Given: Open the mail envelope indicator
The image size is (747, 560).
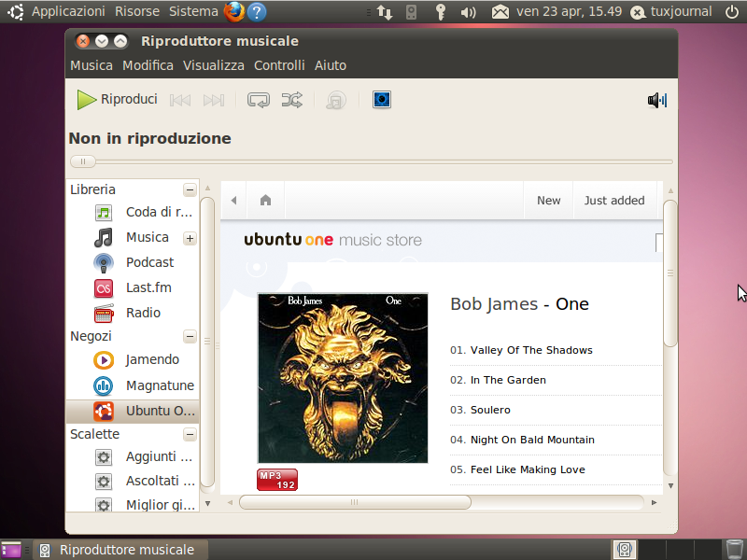Looking at the screenshot, I should point(500,12).
